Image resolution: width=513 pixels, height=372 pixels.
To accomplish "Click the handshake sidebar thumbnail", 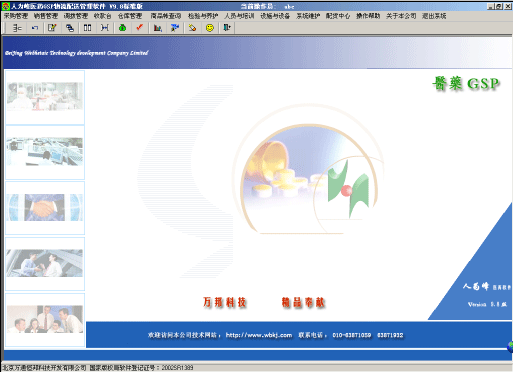I will (45, 207).
